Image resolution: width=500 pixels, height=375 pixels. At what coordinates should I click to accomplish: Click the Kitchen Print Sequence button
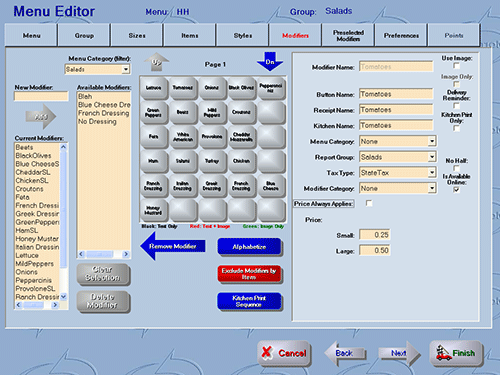coord(249,301)
